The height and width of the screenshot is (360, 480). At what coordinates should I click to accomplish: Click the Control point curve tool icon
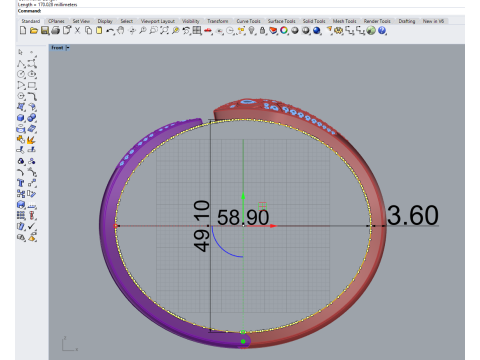[32, 63]
